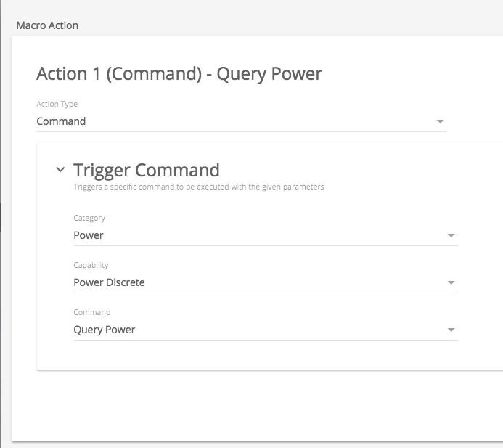This screenshot has height=448, width=503.
Task: Click the Capability dropdown arrow icon
Action: click(451, 282)
